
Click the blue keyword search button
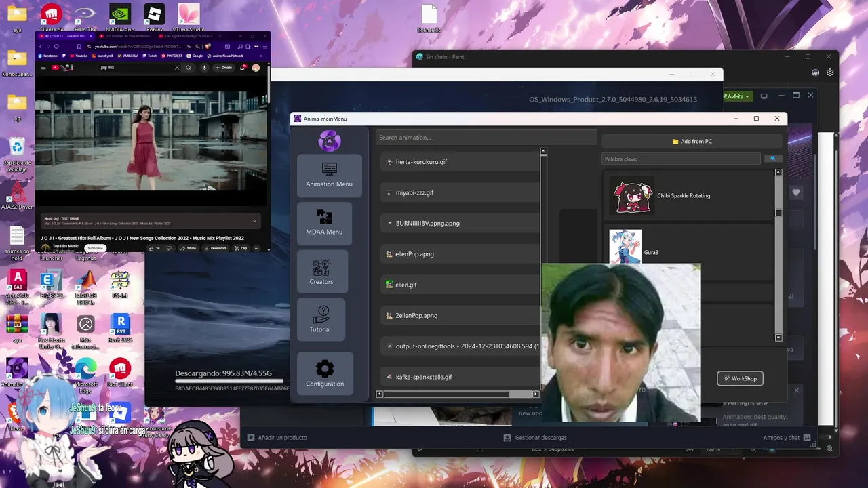772,159
